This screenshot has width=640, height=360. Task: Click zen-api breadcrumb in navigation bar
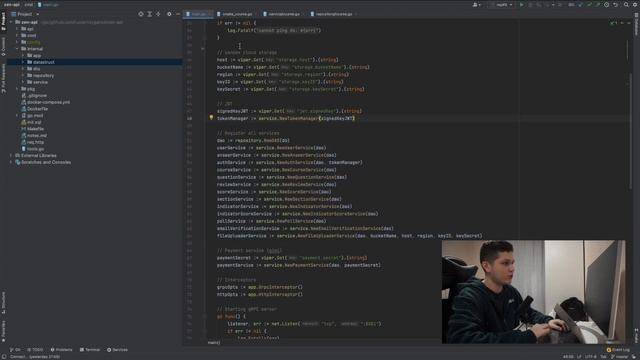tap(11, 4)
